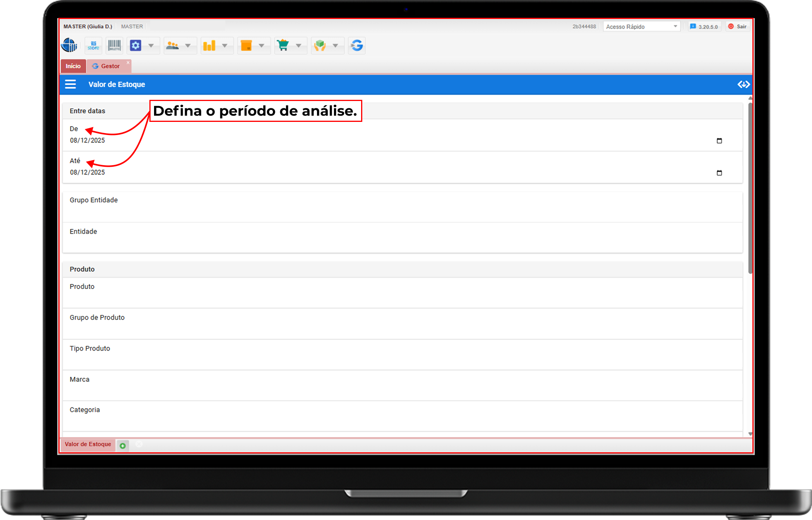Open calendar picker for the De date

[719, 141]
